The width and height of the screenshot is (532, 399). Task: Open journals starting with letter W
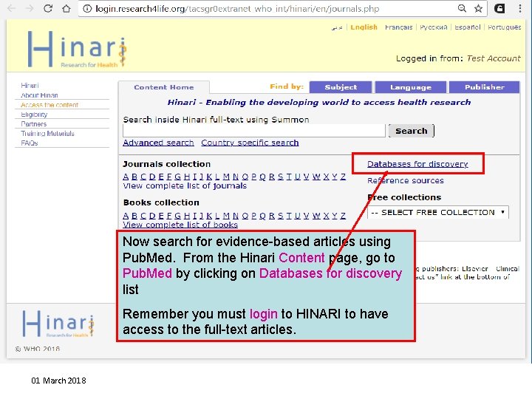click(316, 177)
